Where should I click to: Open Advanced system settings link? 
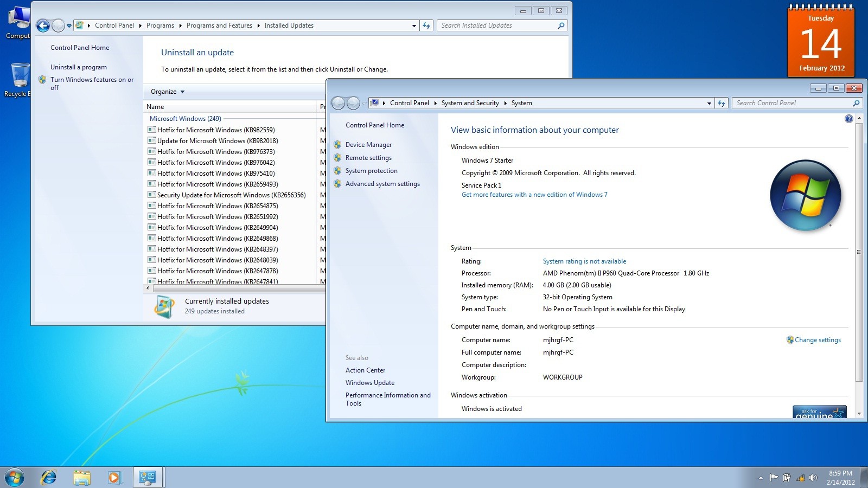click(x=382, y=184)
